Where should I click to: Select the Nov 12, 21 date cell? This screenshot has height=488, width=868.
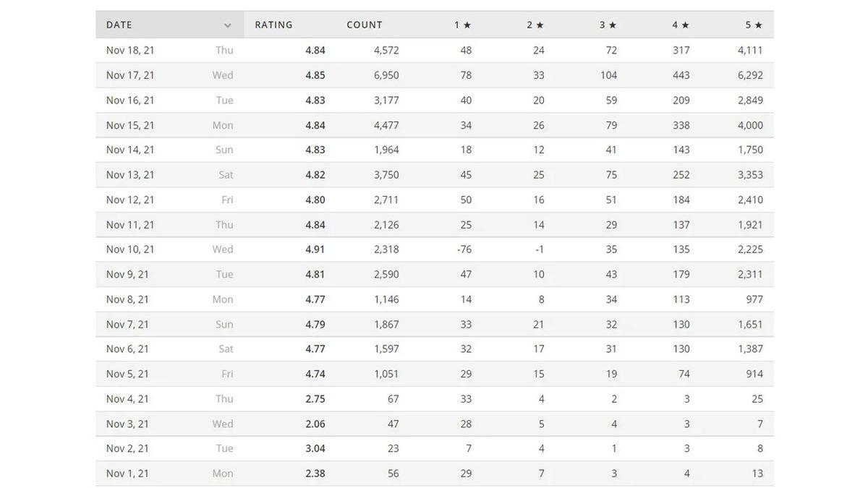click(130, 200)
